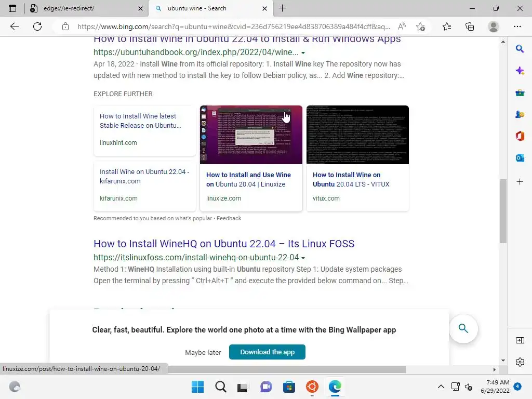The height and width of the screenshot is (399, 532).
Task: Open notification center badge 4
Action: click(517, 386)
